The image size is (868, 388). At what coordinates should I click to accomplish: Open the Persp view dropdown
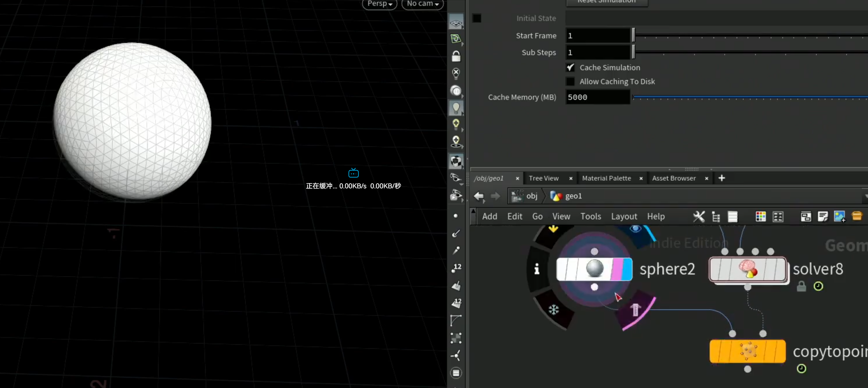(x=380, y=4)
